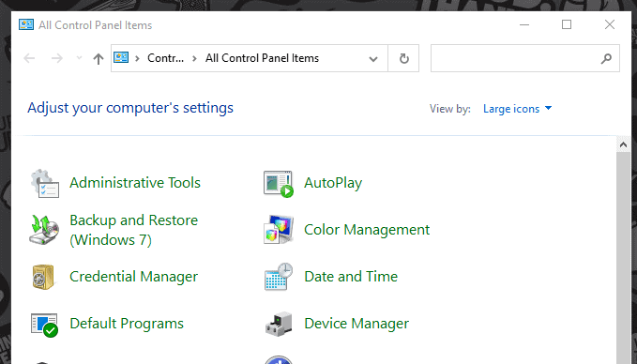The height and width of the screenshot is (364, 637).
Task: Click the Back navigation arrow
Action: (x=29, y=58)
